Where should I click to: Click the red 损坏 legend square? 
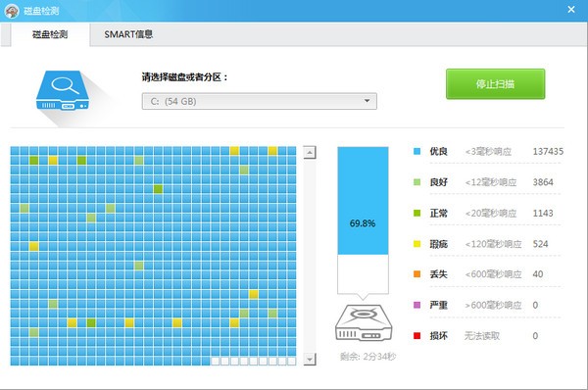point(416,336)
